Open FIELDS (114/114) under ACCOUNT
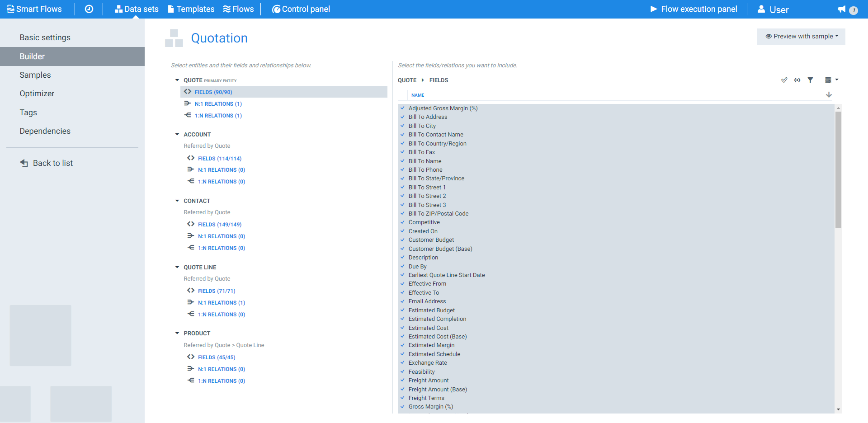 click(219, 158)
